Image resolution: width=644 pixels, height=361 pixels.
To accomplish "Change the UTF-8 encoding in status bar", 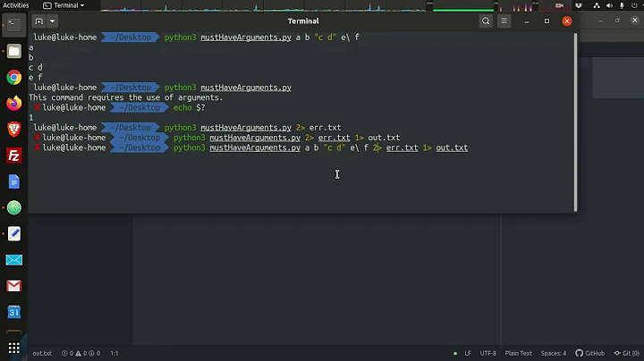I will 487,353.
